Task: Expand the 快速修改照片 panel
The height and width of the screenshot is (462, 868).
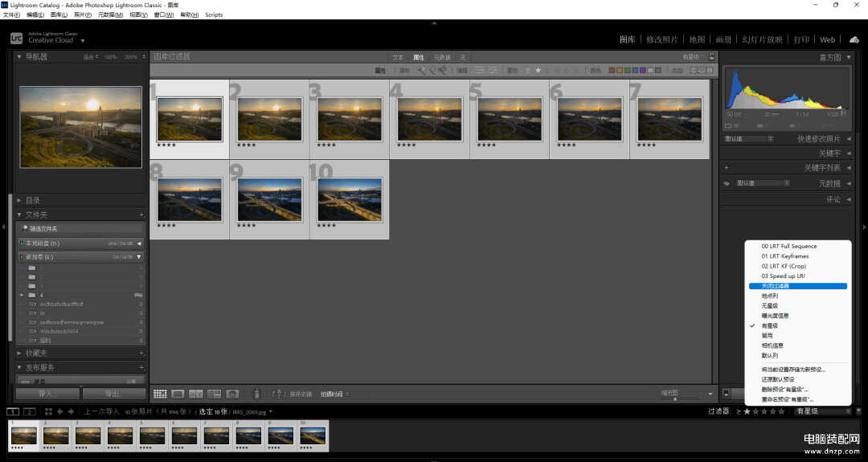Action: 849,139
